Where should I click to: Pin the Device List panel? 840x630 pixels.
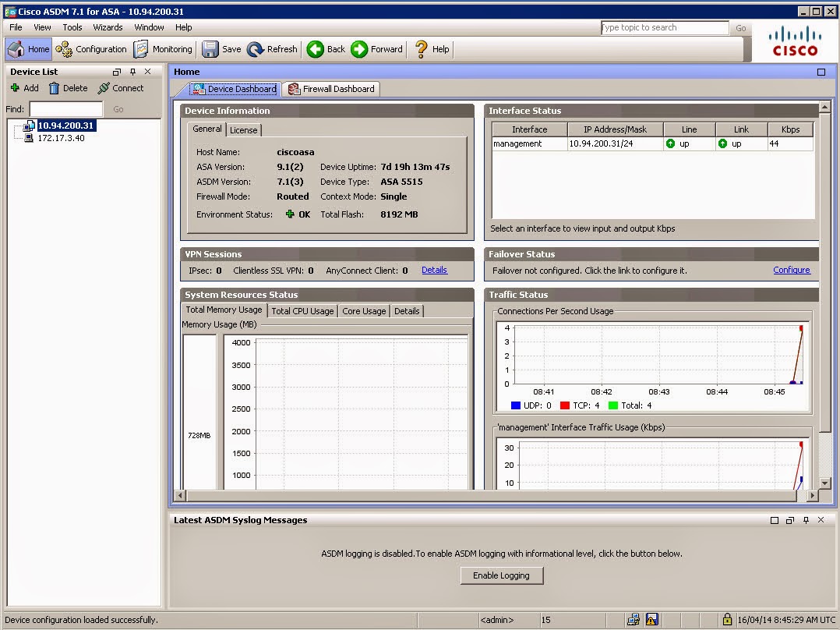point(131,72)
